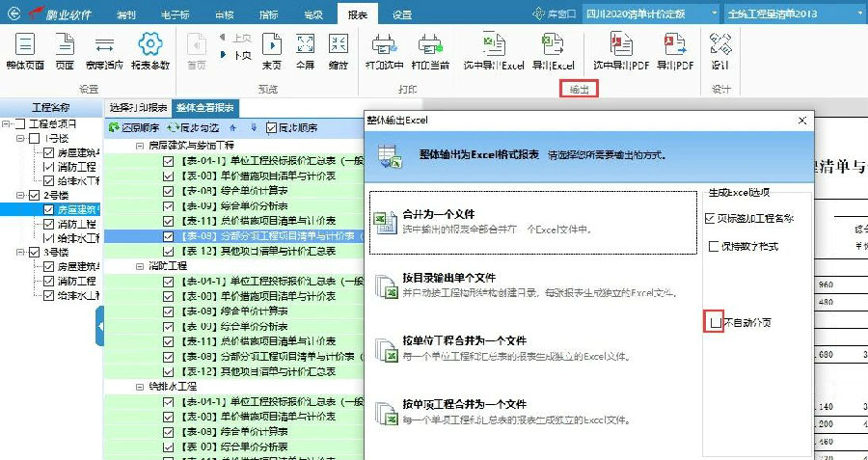The height and width of the screenshot is (460, 868).
Task: Tick the 保持数字格式 checkbox
Action: click(714, 247)
